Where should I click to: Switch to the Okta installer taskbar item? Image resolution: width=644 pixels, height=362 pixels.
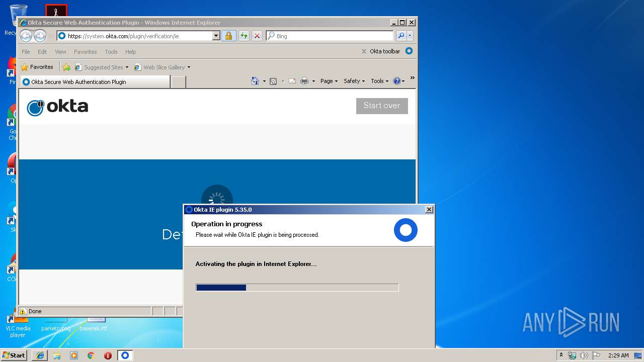pos(125,355)
